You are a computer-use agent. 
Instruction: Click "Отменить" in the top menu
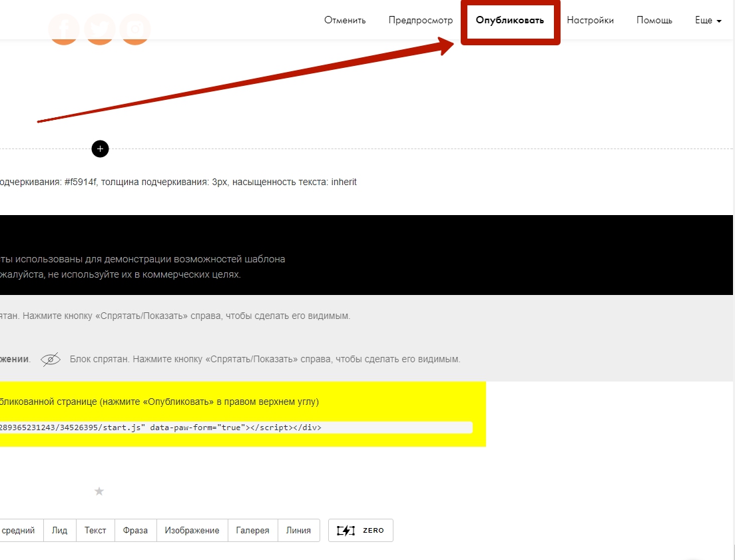click(345, 21)
